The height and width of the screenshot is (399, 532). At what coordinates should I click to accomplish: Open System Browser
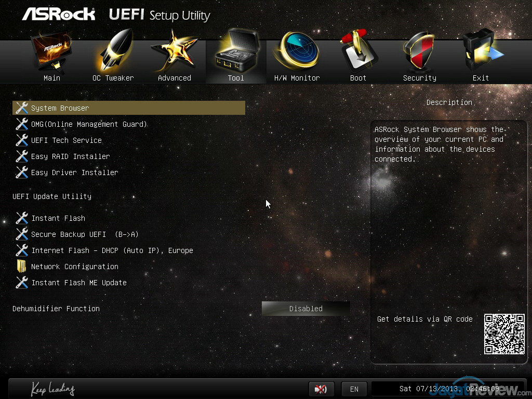tap(129, 108)
